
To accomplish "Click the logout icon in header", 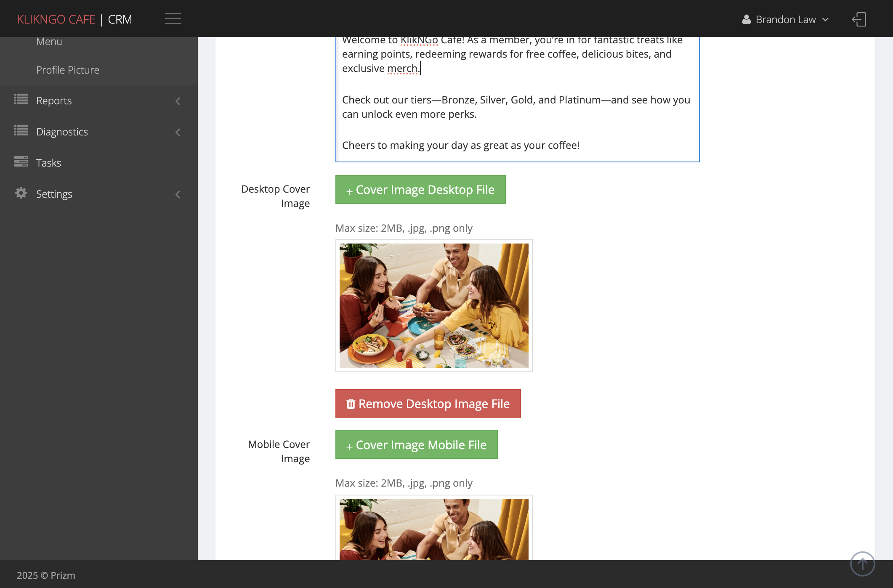I will click(859, 19).
